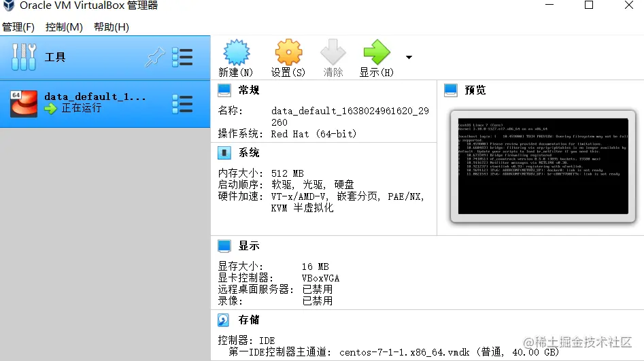Click the VirtualBox title bar logo
Screen dimensions: 644x361
[9, 5]
